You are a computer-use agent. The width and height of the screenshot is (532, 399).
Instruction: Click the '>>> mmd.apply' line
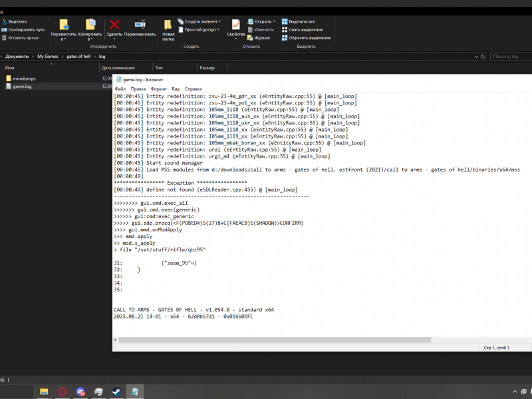133,237
